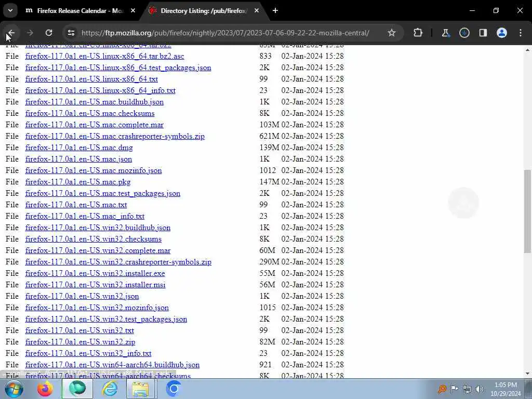Open the teal globe browser taskbar icon
This screenshot has width=532, height=399.
pyautogui.click(x=77, y=389)
